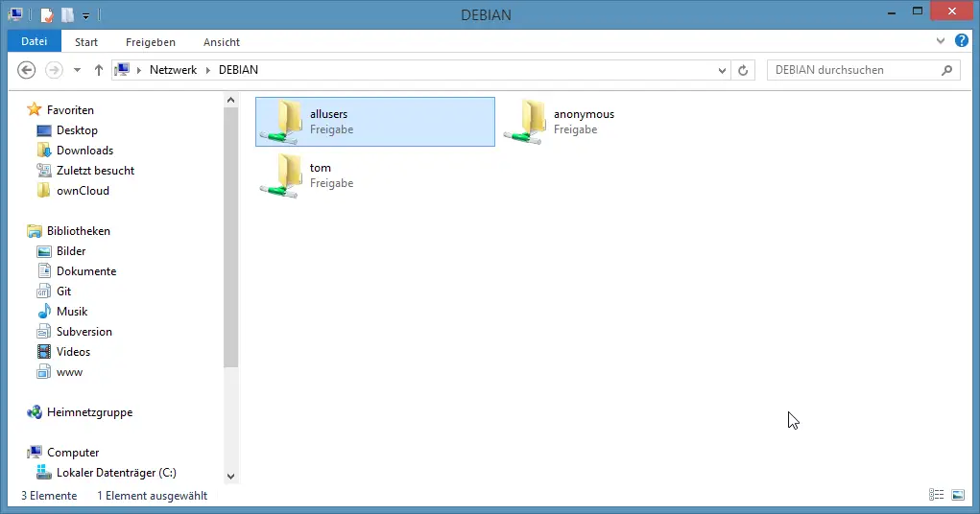Screen dimensions: 980x514
Task: Click the Subversion library icon
Action: [x=44, y=332]
